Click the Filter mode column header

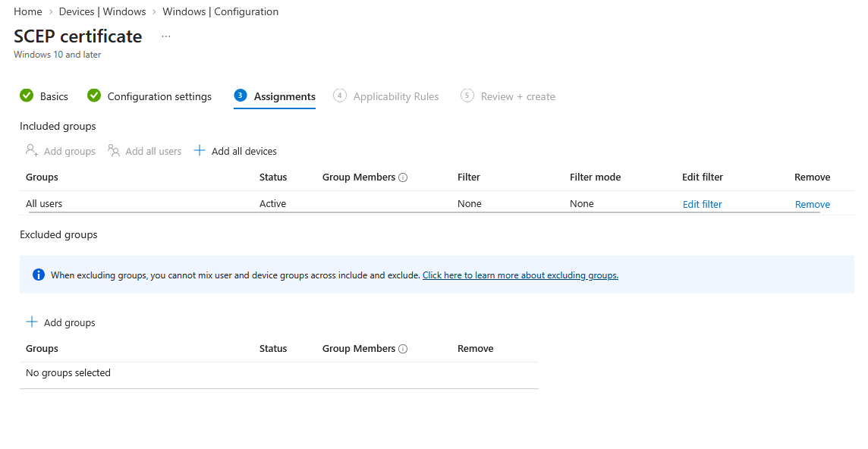595,177
